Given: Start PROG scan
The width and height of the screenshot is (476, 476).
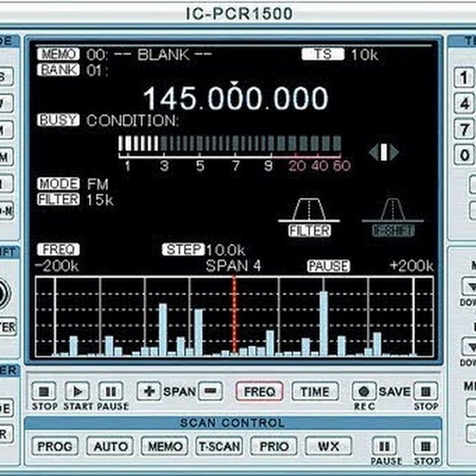Looking at the screenshot, I should click(x=55, y=446).
